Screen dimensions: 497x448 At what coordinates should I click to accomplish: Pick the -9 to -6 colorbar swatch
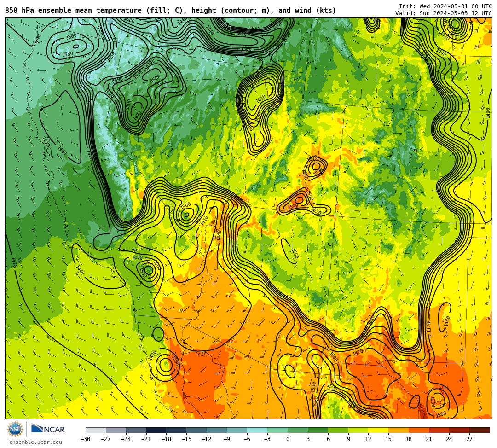click(x=237, y=430)
